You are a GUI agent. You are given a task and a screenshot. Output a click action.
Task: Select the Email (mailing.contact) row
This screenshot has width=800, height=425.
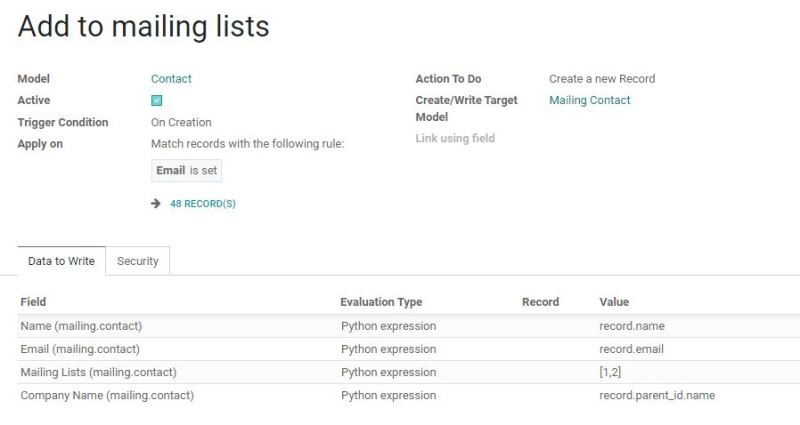[80, 349]
